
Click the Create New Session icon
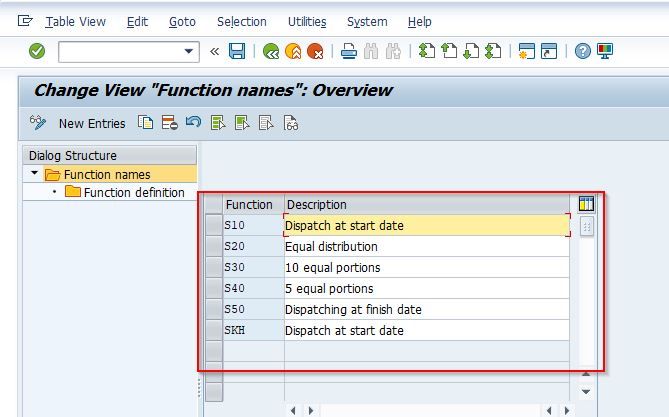(526, 51)
